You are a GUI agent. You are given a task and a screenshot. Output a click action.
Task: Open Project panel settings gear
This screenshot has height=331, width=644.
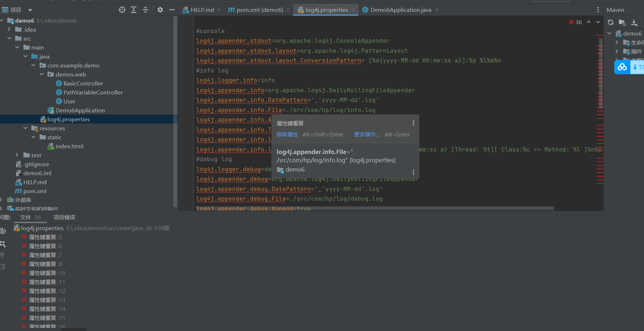pyautogui.click(x=160, y=10)
